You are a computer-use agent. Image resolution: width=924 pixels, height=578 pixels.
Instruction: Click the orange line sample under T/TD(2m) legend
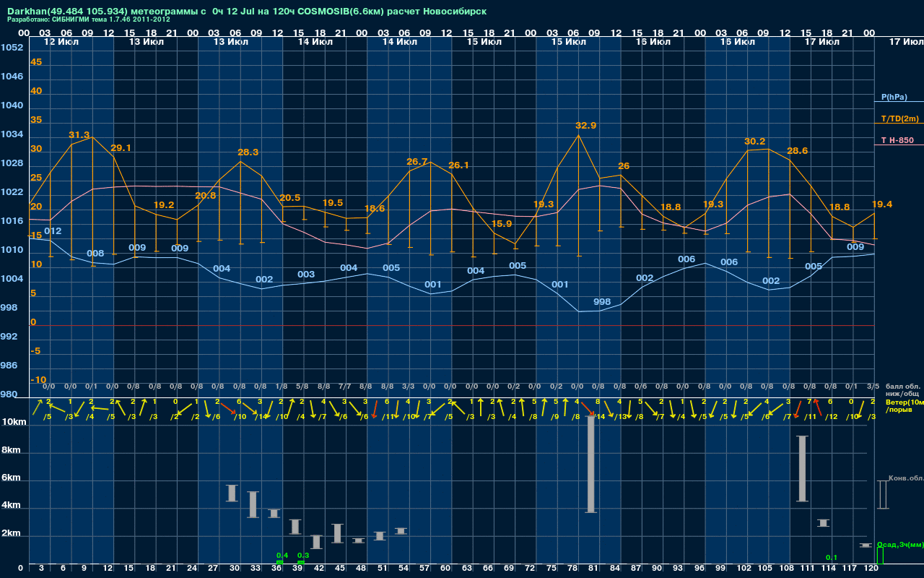(x=899, y=124)
